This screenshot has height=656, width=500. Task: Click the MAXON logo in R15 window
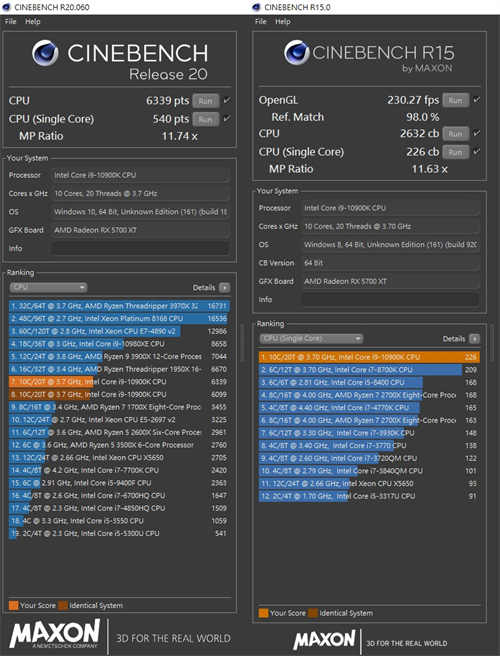324,640
